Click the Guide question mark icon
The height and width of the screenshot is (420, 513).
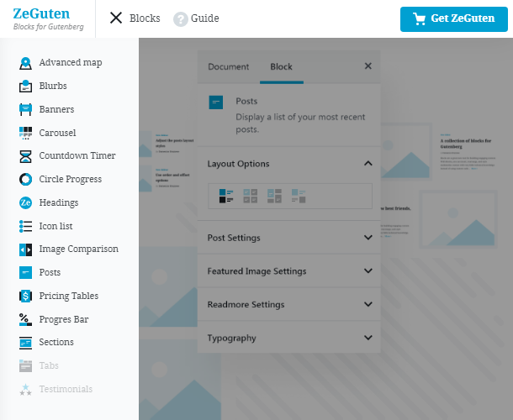click(x=180, y=19)
